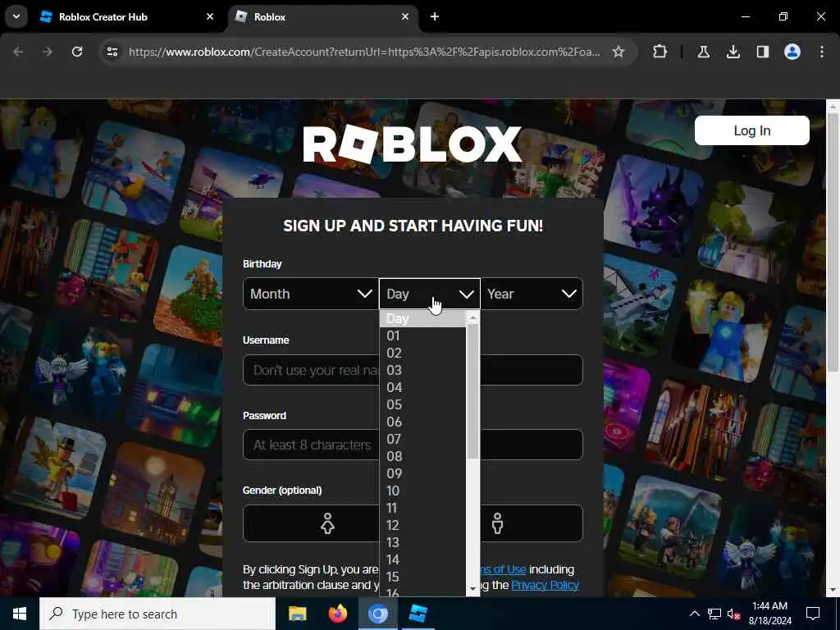
Task: Open the Downloads icon
Action: pos(733,52)
